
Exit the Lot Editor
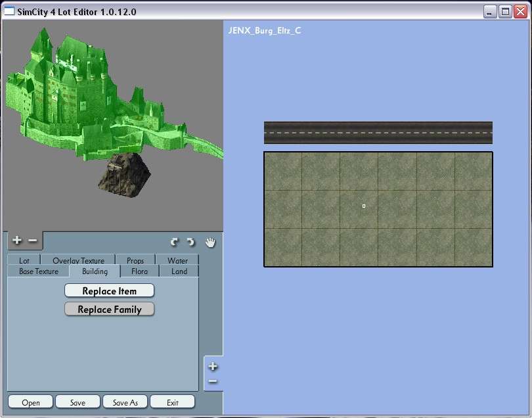(x=172, y=402)
